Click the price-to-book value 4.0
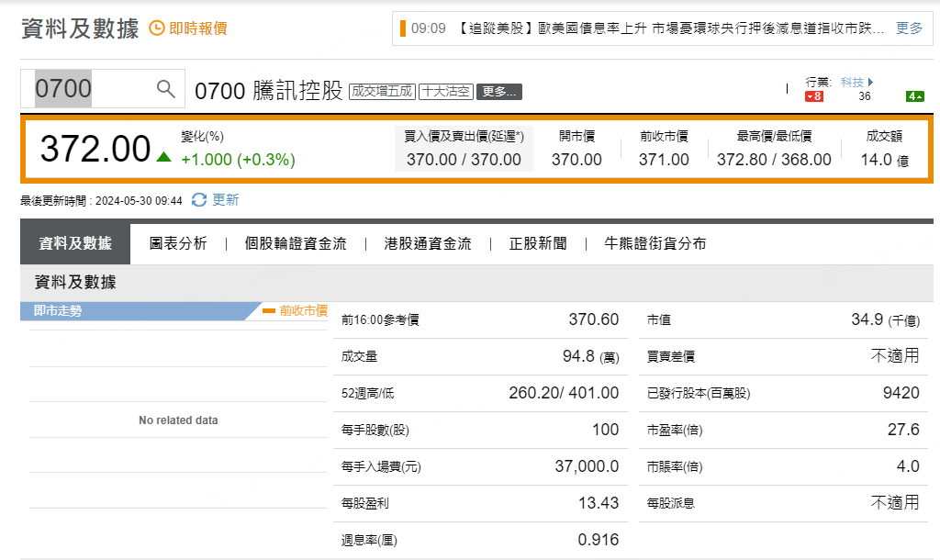The image size is (940, 560). click(x=908, y=465)
